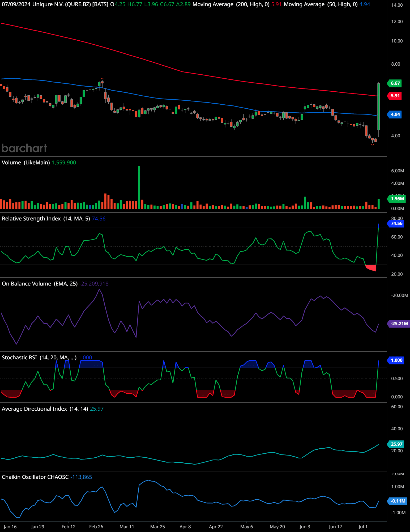410x532 pixels.
Task: Click the 6.00M volume axis tick
Action: point(398,171)
